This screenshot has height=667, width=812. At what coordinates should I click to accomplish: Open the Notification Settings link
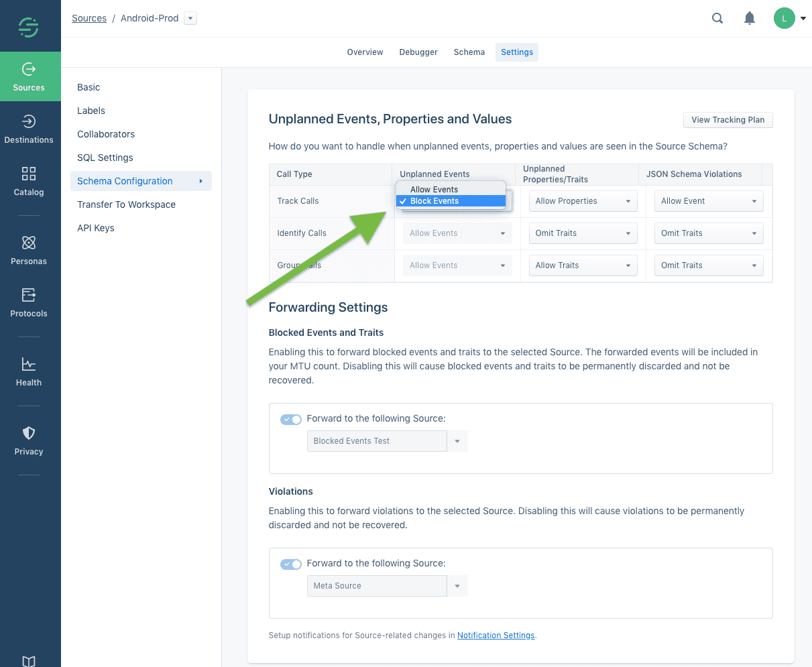(496, 635)
